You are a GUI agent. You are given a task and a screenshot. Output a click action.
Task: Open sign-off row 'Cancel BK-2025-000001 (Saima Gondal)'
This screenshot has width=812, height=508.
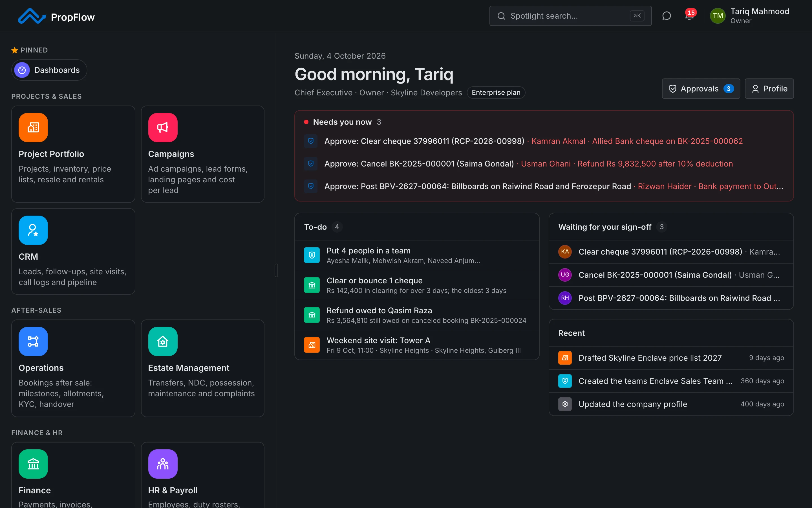(x=671, y=275)
